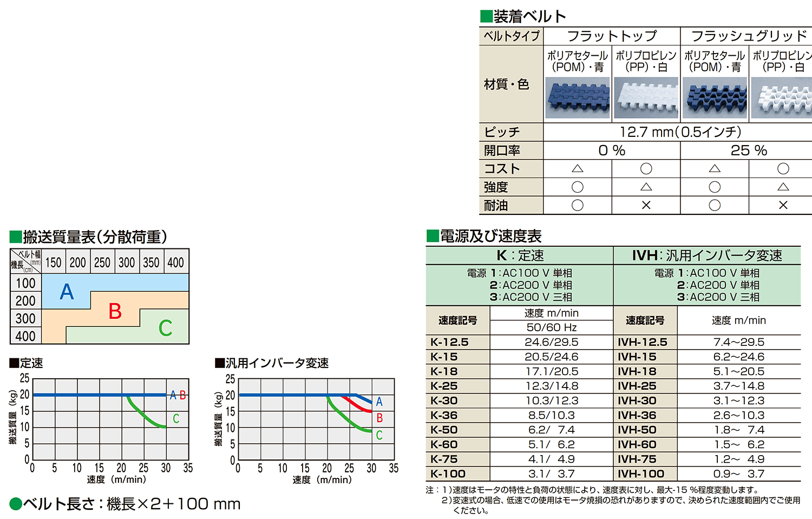Click the ■汎用インバータ変速 chart title
This screenshot has height=519, width=812.
coord(272,363)
